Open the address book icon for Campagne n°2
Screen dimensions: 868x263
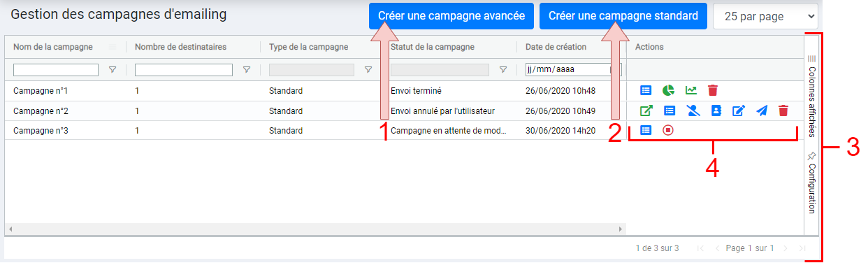[x=716, y=111]
